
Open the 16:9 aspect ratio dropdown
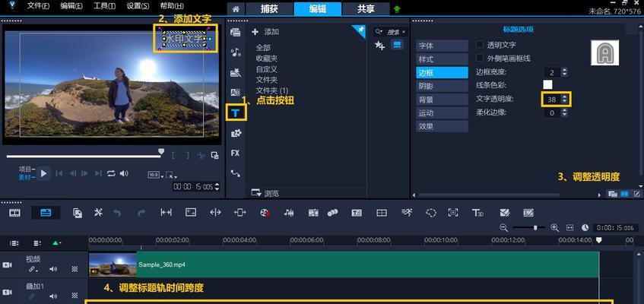[156, 175]
